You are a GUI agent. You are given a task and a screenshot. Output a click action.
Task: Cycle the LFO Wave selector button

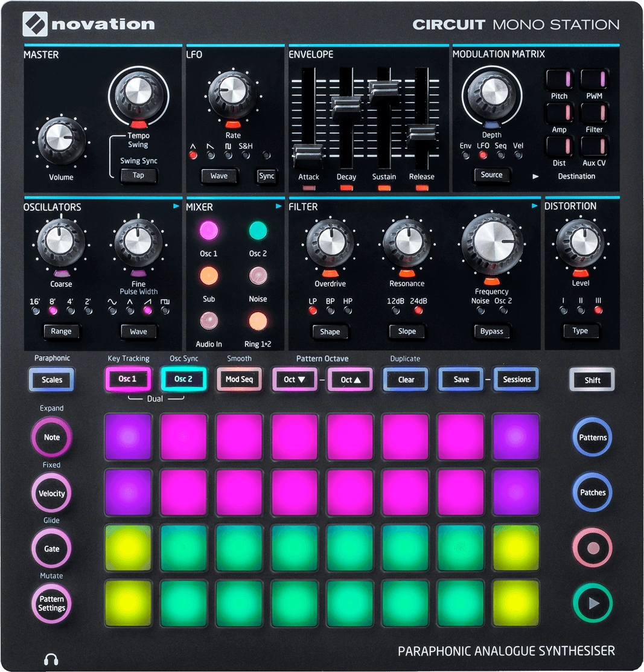pyautogui.click(x=219, y=176)
